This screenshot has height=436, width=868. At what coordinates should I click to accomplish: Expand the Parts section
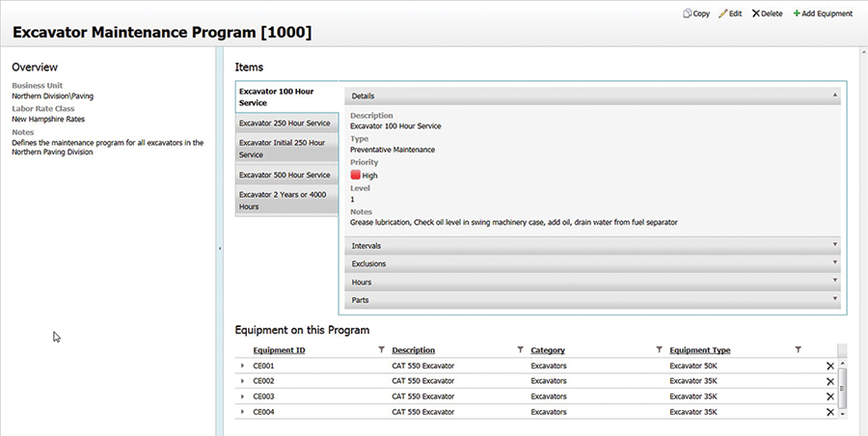[592, 300]
